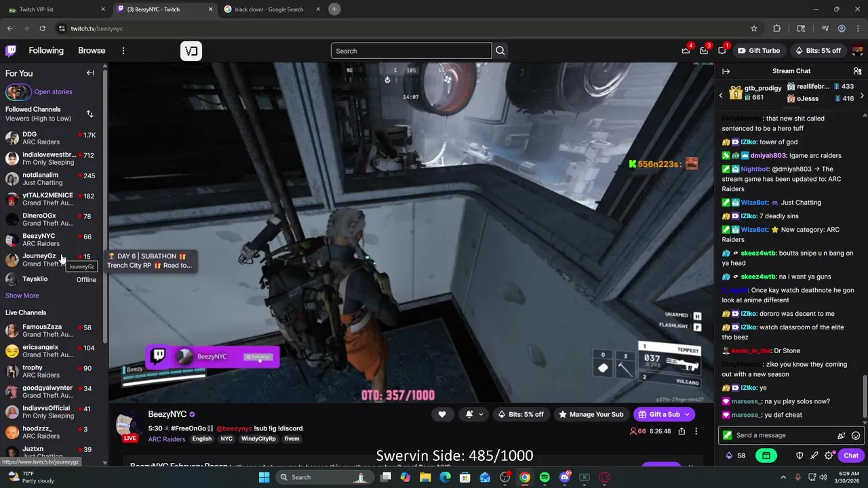This screenshot has height=488, width=868.
Task: Open stories link in sidebar
Action: tap(53, 92)
